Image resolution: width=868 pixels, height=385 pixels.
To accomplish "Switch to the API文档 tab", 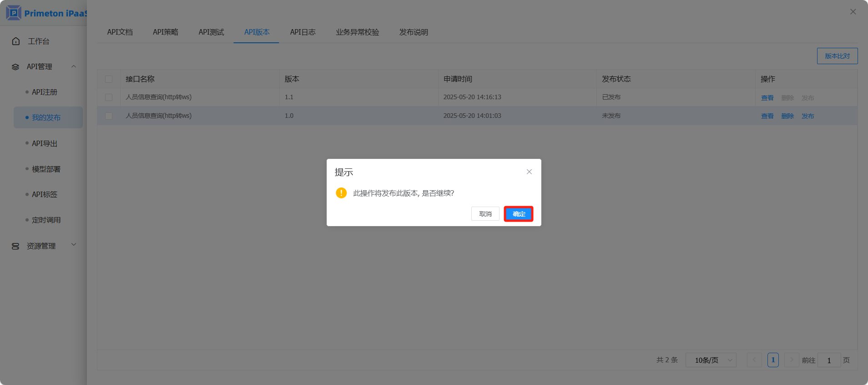I will (x=120, y=32).
